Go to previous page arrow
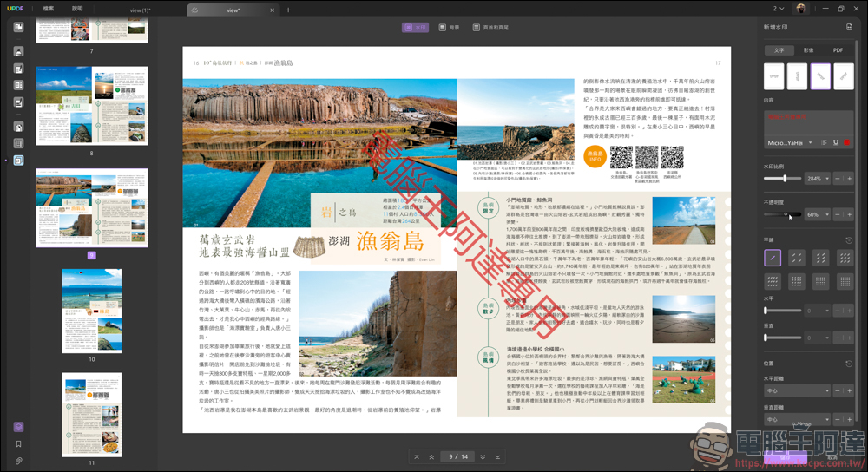Image resolution: width=868 pixels, height=472 pixels. coord(431,457)
